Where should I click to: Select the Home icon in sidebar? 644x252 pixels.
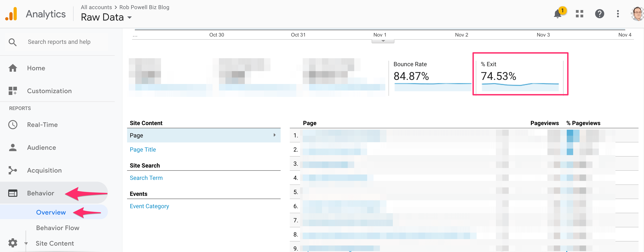(13, 68)
